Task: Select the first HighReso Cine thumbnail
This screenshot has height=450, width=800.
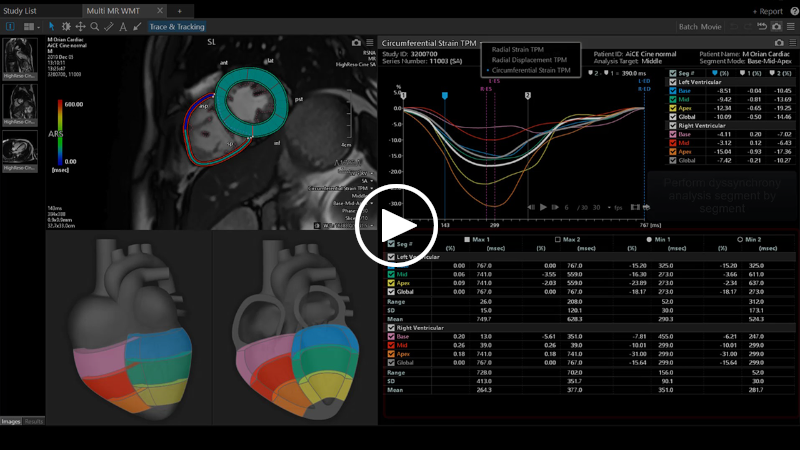Action: (x=20, y=59)
